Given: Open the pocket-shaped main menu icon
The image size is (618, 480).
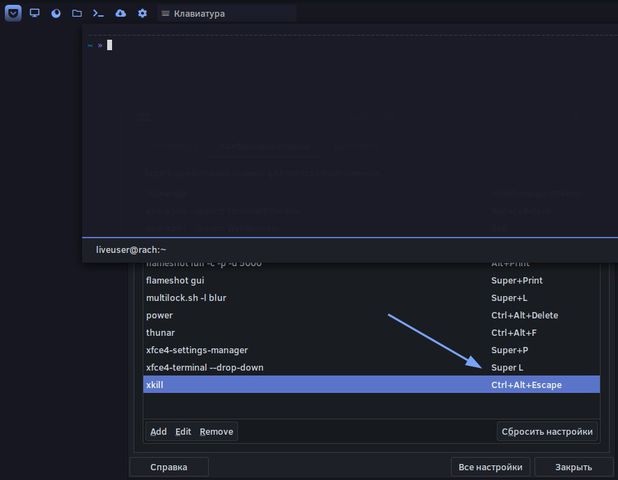Looking at the screenshot, I should tap(13, 13).
